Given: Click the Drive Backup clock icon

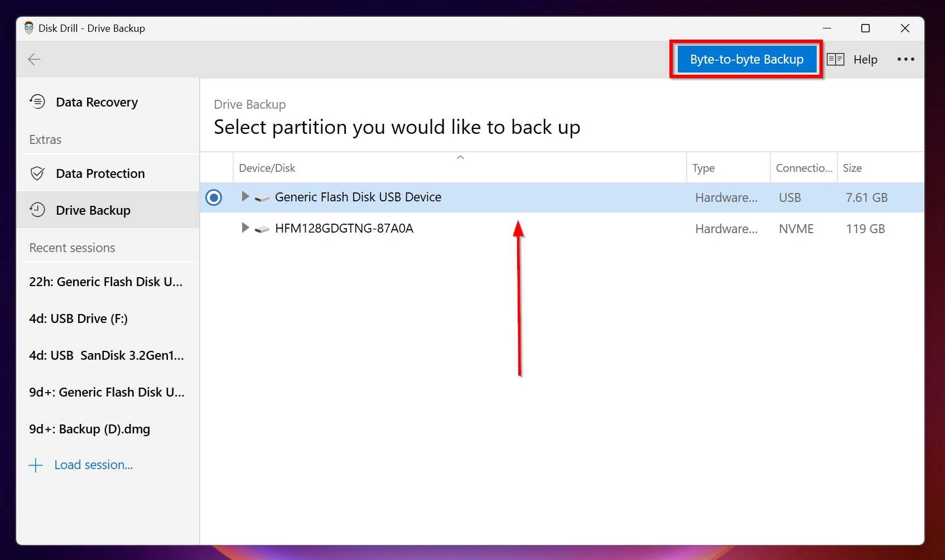Looking at the screenshot, I should (x=37, y=210).
